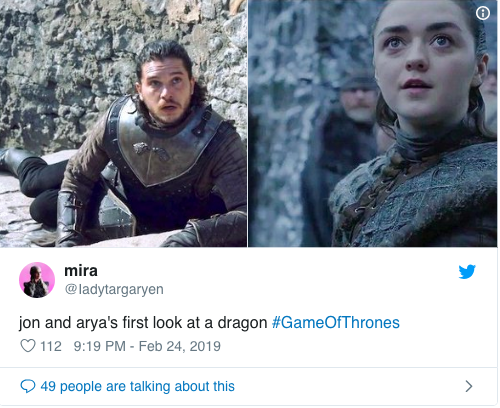Open the left photo of Jon

coord(123,123)
